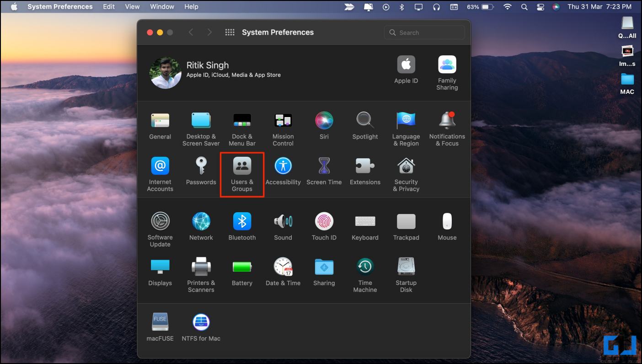
Task: Click the Ritik Singh profile picture
Action: click(x=166, y=73)
